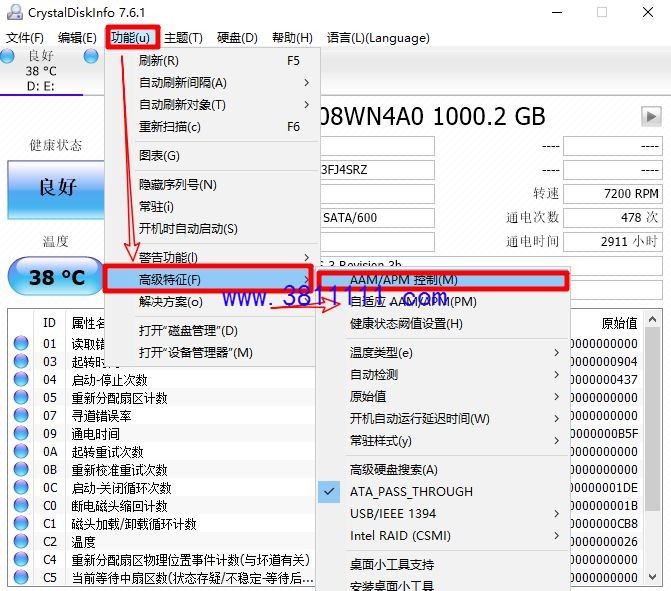Click the status circle for attribute C2
Viewport: 671px width, 591px height.
(x=21, y=541)
